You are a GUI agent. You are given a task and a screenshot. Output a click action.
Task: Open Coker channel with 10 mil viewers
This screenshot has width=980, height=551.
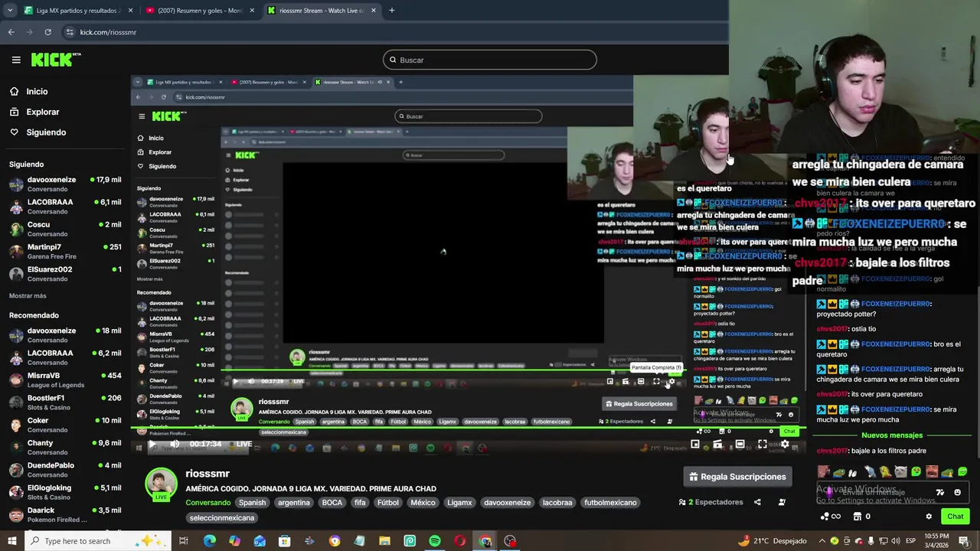click(x=65, y=425)
